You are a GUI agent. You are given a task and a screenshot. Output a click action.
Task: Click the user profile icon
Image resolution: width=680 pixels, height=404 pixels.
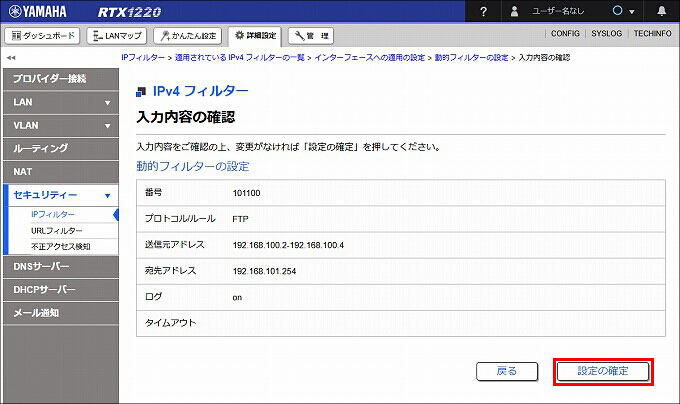514,11
